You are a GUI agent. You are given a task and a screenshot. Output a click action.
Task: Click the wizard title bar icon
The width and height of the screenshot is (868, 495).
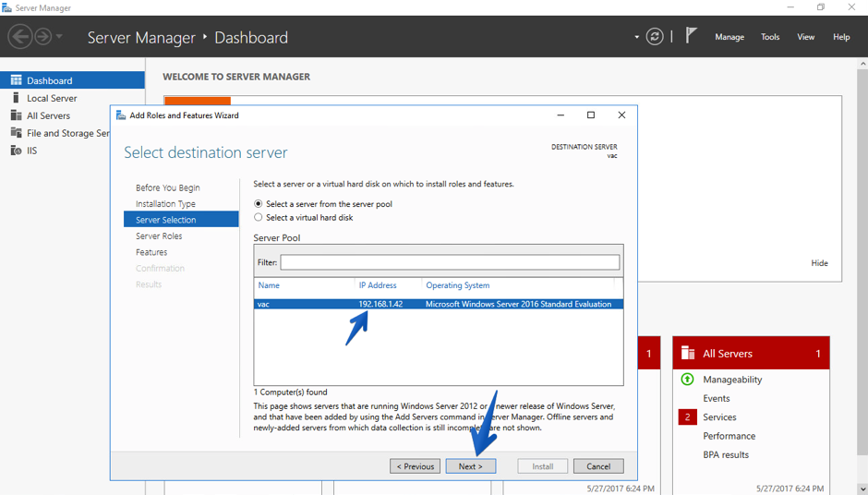click(121, 115)
